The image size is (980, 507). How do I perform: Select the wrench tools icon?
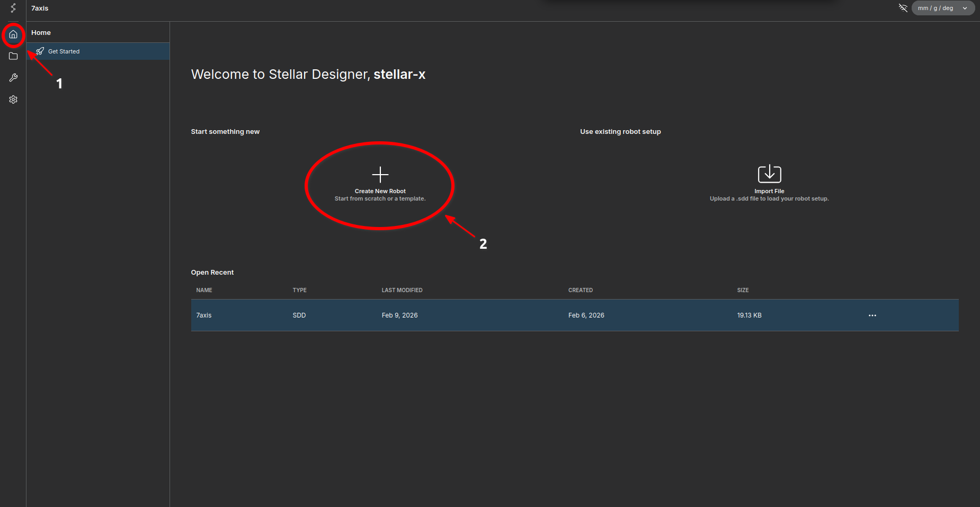click(13, 78)
